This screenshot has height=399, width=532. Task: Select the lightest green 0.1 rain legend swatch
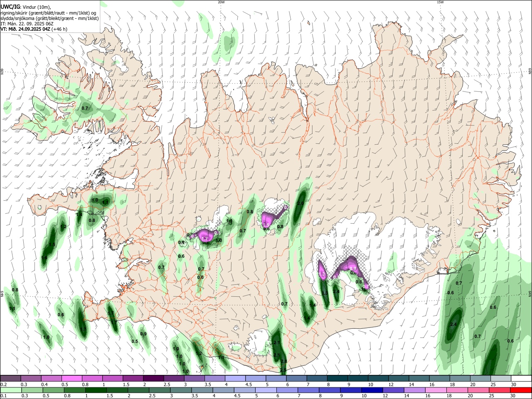tap(11, 390)
